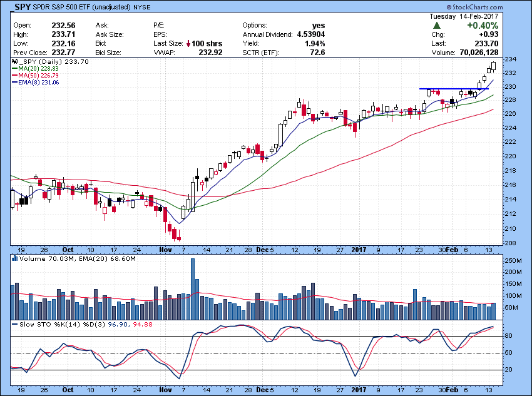The width and height of the screenshot is (532, 396).
Task: Click the blue EMA(8) legend line marker
Action: point(14,83)
